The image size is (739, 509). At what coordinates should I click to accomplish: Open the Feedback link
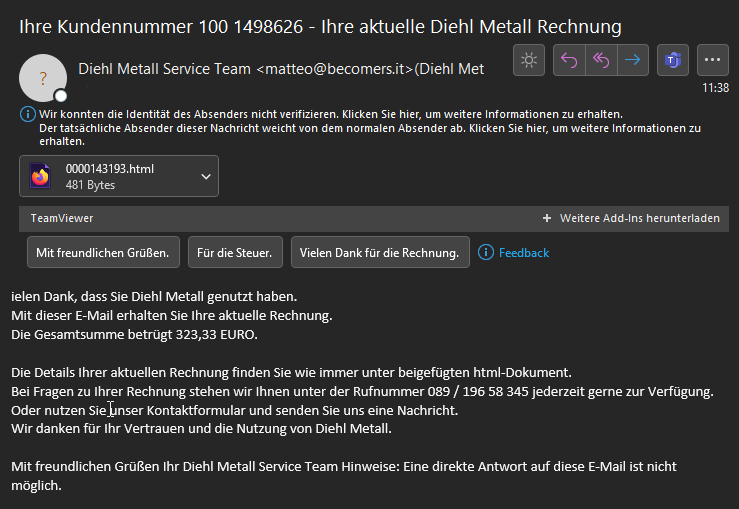coord(524,253)
